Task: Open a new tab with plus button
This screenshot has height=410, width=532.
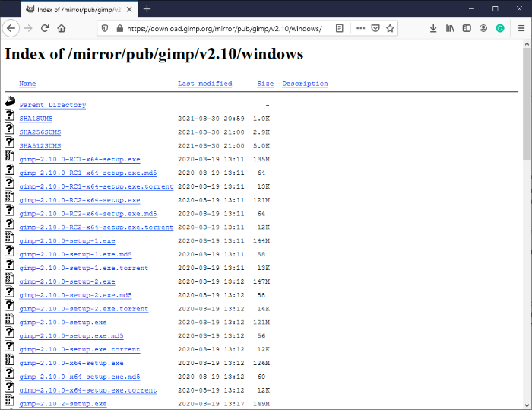Action: tap(147, 9)
